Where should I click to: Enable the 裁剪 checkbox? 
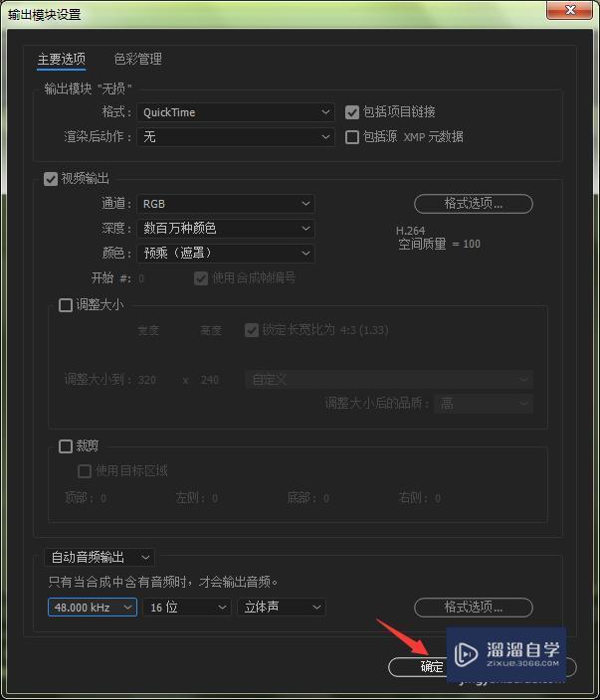[66, 446]
